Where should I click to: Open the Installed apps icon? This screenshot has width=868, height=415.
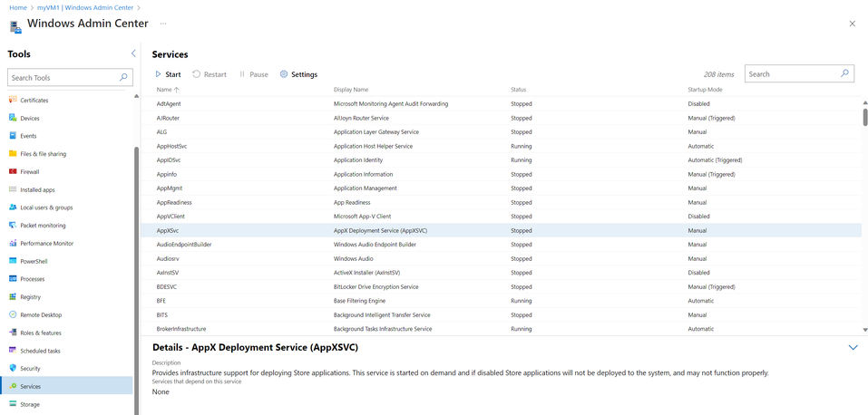[x=13, y=189]
